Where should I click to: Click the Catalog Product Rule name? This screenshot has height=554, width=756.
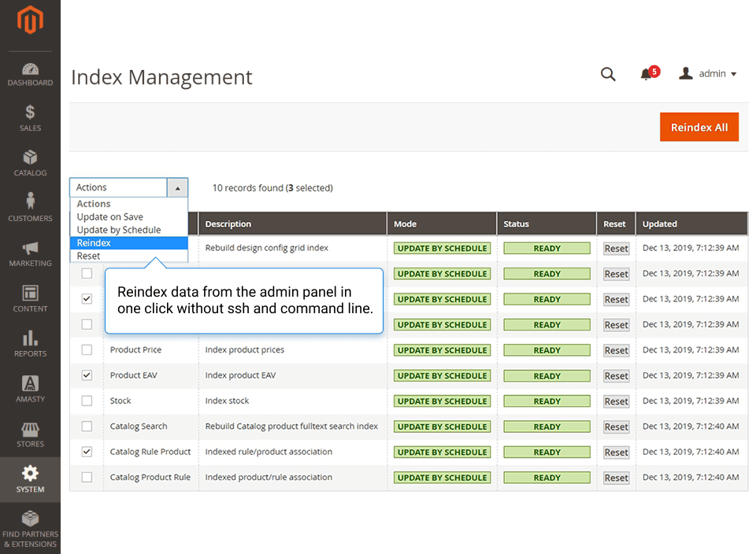150,478
